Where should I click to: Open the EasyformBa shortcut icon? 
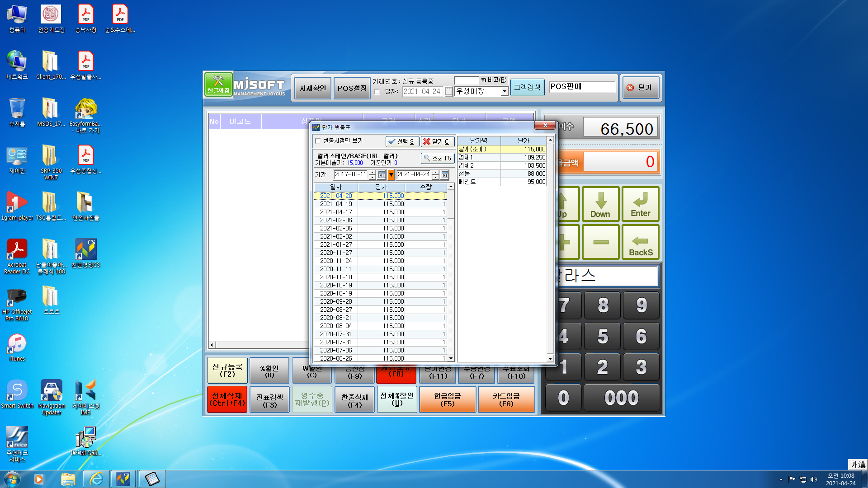[85, 116]
